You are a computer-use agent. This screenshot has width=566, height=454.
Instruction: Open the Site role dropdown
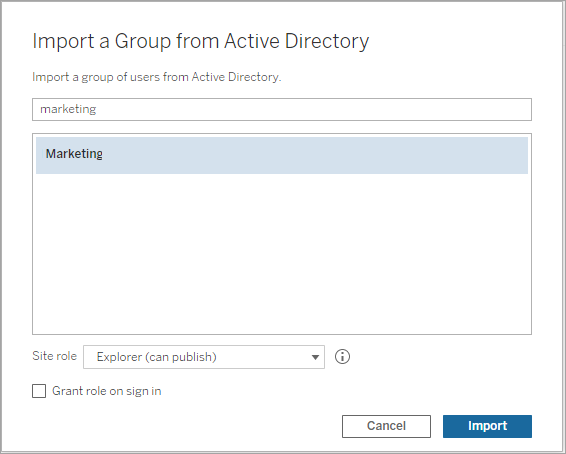point(204,357)
